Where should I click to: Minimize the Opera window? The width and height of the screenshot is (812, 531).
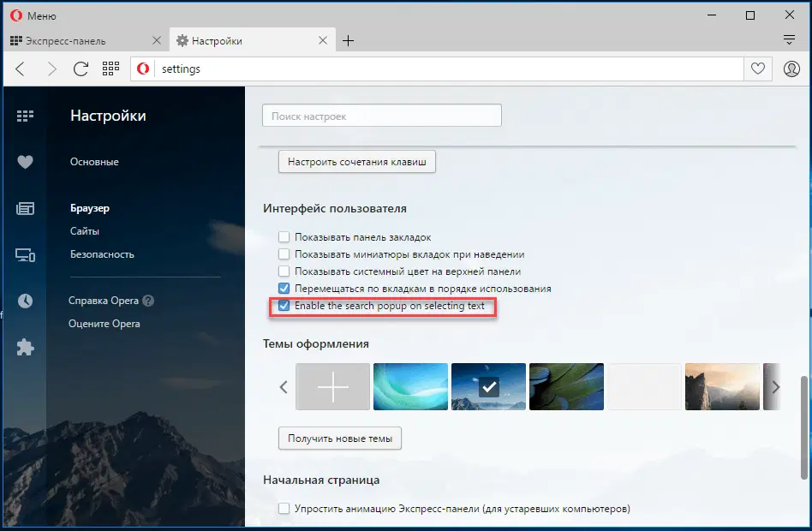coord(712,15)
